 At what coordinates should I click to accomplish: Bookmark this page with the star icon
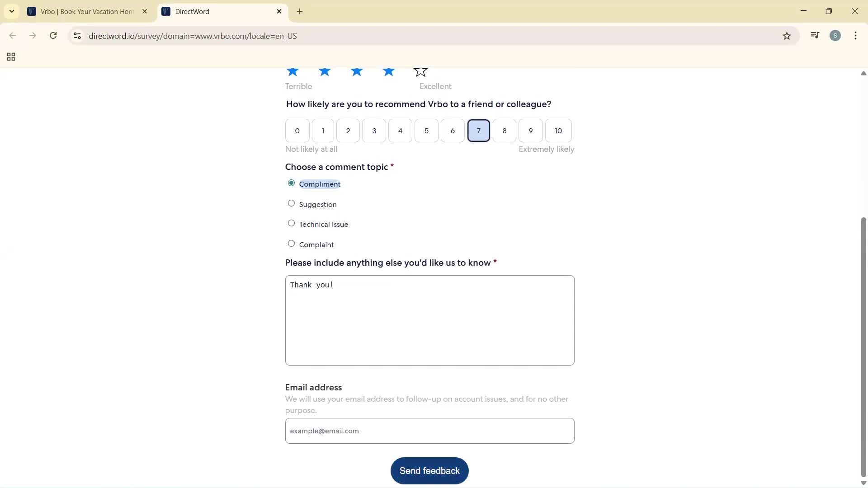787,36
